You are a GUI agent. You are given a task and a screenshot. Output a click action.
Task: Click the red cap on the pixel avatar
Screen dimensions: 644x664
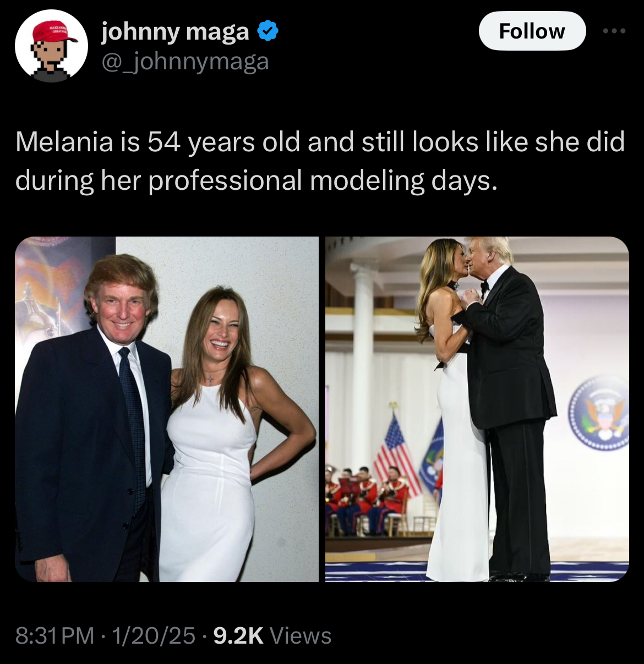click(x=54, y=32)
